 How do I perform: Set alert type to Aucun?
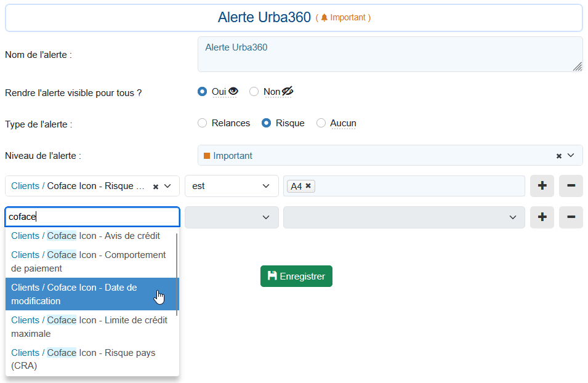[x=321, y=123]
